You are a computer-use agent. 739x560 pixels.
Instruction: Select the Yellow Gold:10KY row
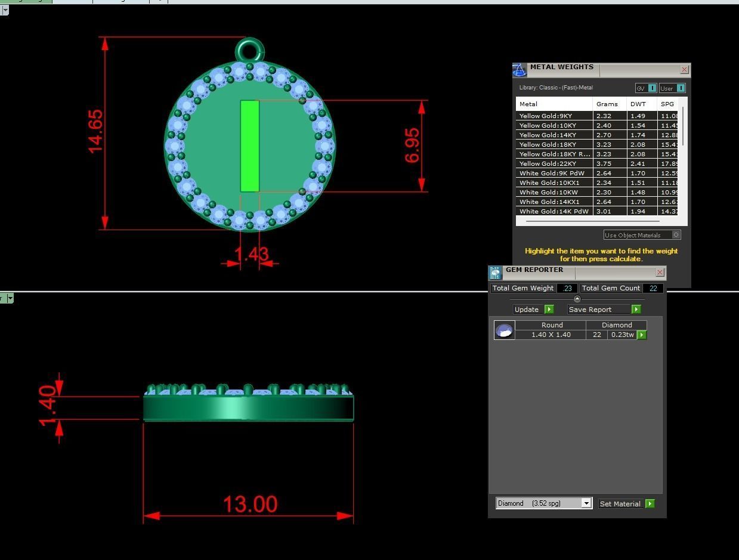(x=598, y=126)
